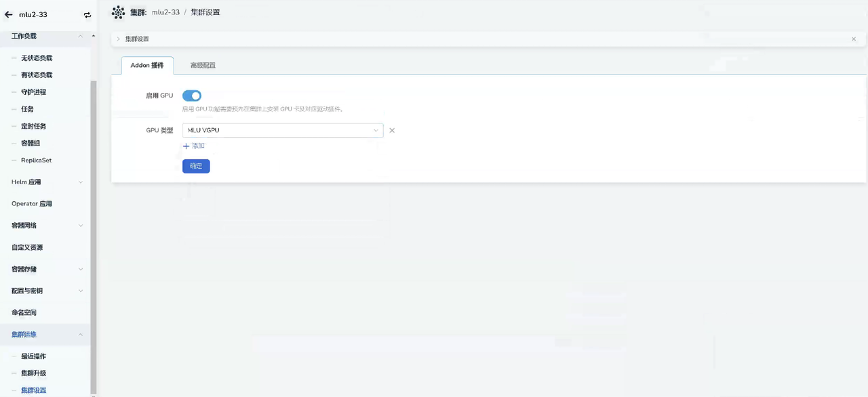Click the cluster logo icon in header

point(118,12)
